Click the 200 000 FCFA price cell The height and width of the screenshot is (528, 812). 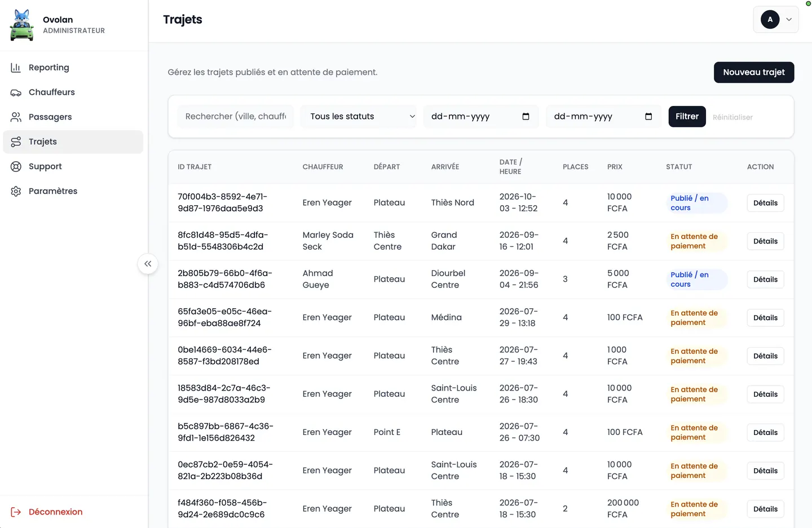(623, 509)
